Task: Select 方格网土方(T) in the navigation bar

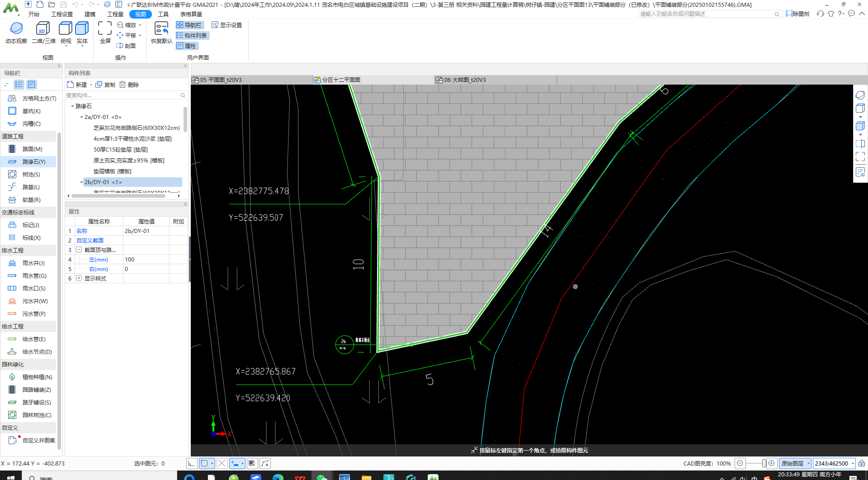Action: pos(33,98)
